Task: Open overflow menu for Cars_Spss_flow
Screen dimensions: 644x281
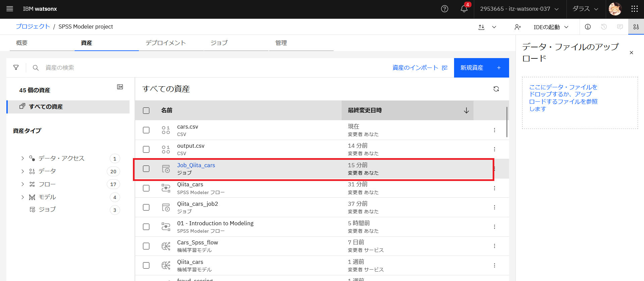Action: pyautogui.click(x=494, y=246)
